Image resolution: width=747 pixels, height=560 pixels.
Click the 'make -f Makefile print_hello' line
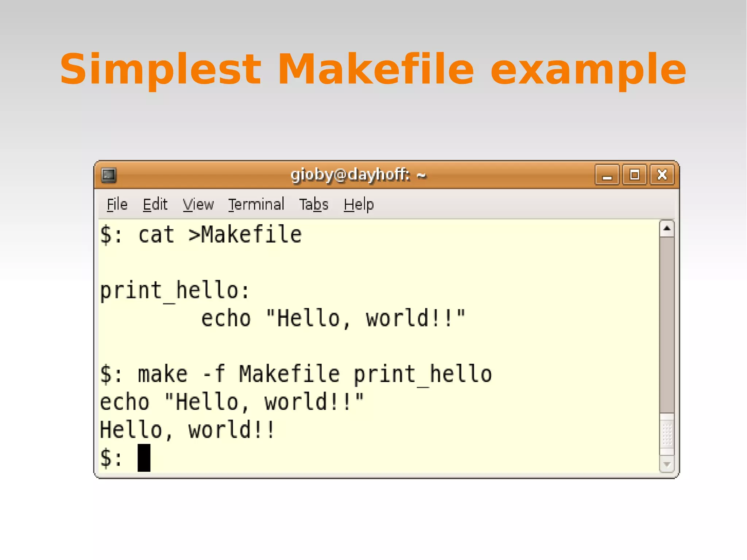pyautogui.click(x=295, y=374)
